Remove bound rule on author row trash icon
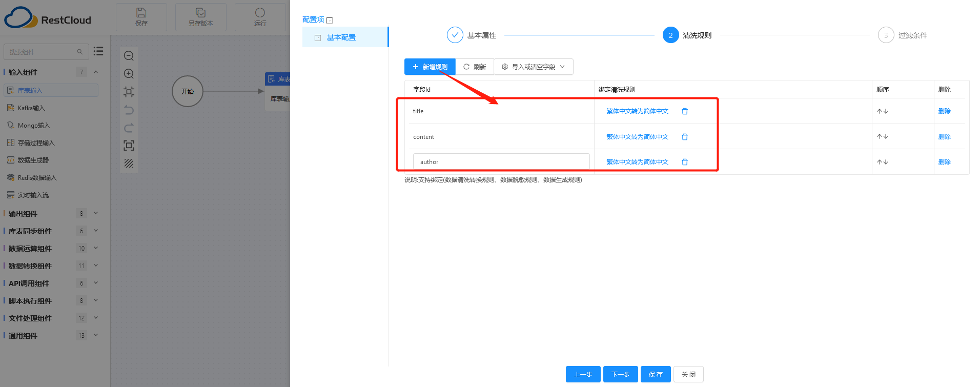The image size is (980, 387). pos(685,162)
